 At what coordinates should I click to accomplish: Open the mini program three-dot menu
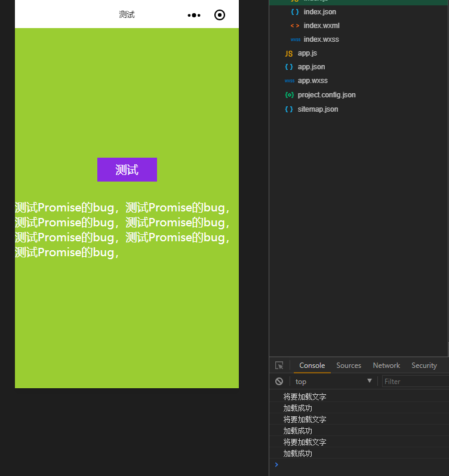point(194,15)
